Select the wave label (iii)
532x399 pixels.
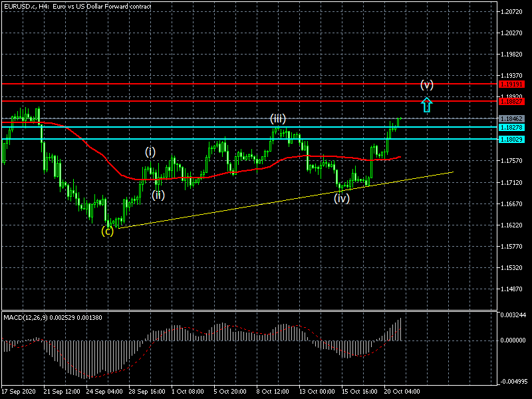278,118
